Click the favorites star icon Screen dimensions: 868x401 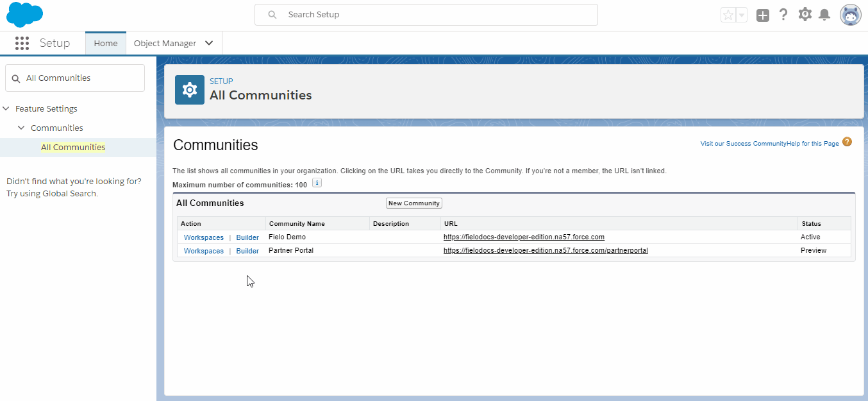(x=728, y=15)
